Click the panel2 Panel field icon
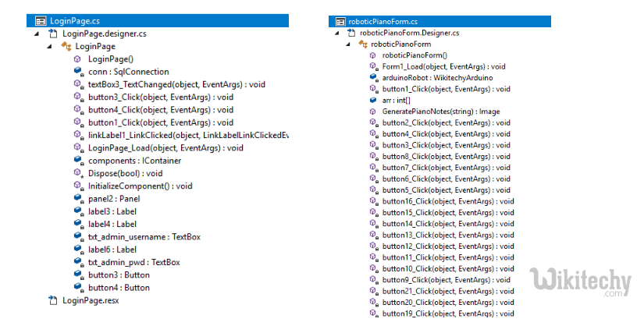The image size is (644, 326). pyautogui.click(x=78, y=199)
